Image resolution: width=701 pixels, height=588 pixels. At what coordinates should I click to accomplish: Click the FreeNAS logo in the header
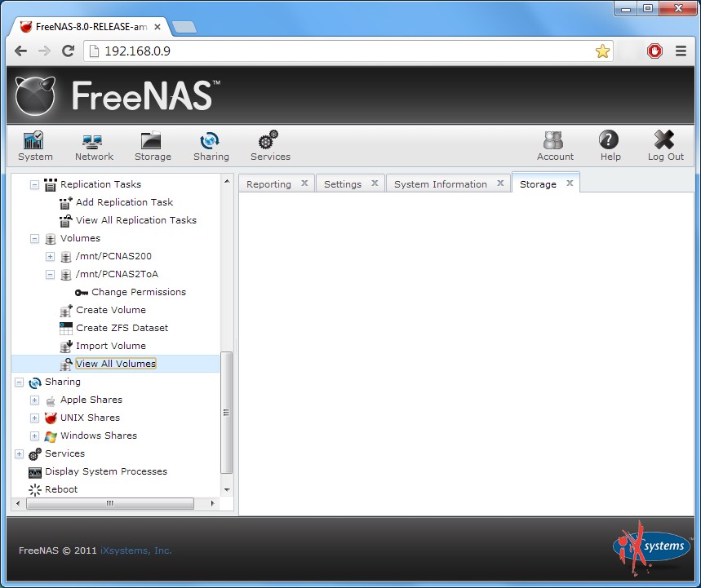[x=118, y=95]
